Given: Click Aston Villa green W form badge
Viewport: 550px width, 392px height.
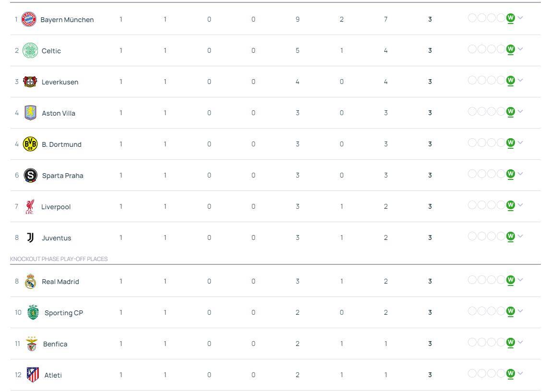Looking at the screenshot, I should point(511,111).
